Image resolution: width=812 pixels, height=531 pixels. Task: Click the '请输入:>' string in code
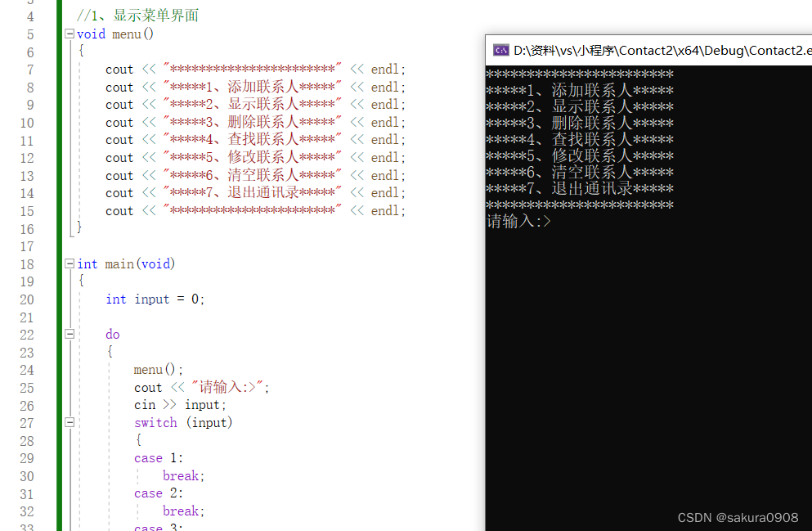click(x=227, y=387)
